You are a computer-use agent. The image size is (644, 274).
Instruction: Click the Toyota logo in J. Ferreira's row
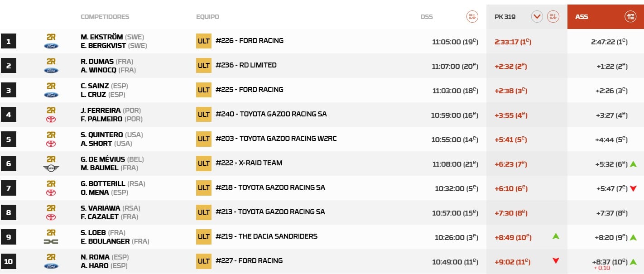pos(51,119)
